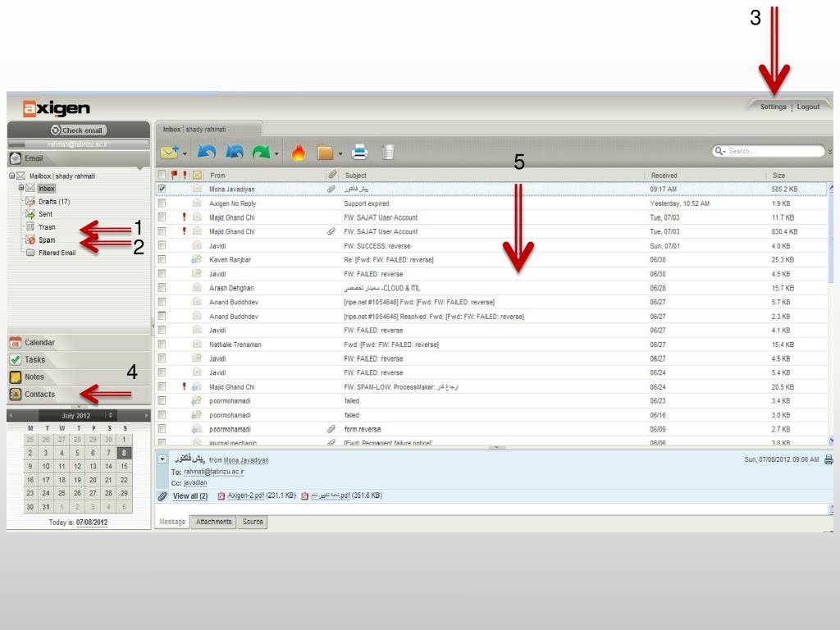Check the Nathalie Trenaman message checkbox
This screenshot has width=840, height=630.
[x=162, y=344]
